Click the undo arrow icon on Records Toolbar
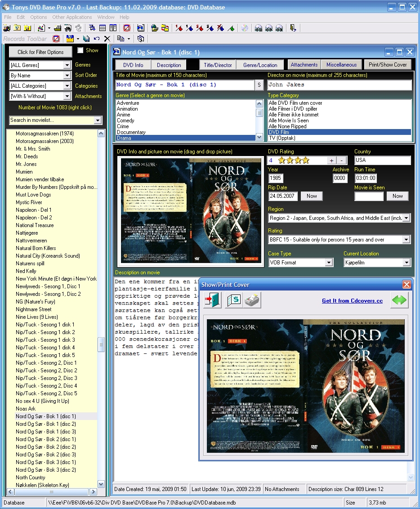Image resolution: width=420 pixels, height=509 pixels. [x=96, y=39]
